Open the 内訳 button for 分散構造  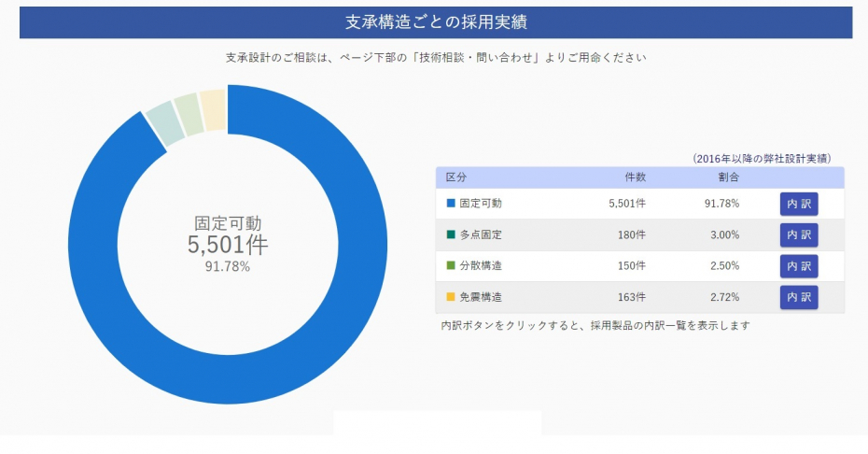[x=799, y=266]
